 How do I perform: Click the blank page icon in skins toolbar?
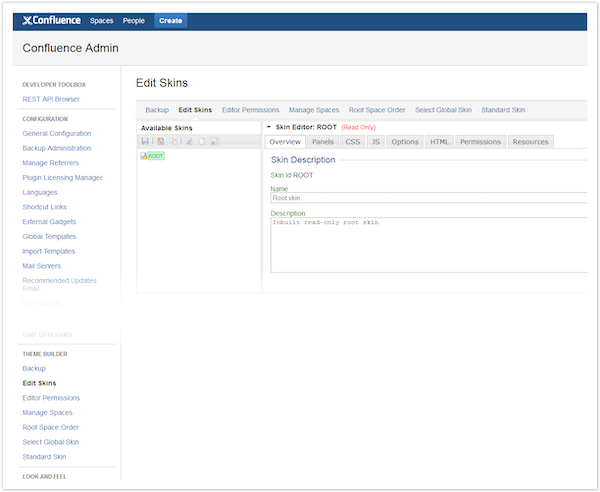tap(202, 142)
